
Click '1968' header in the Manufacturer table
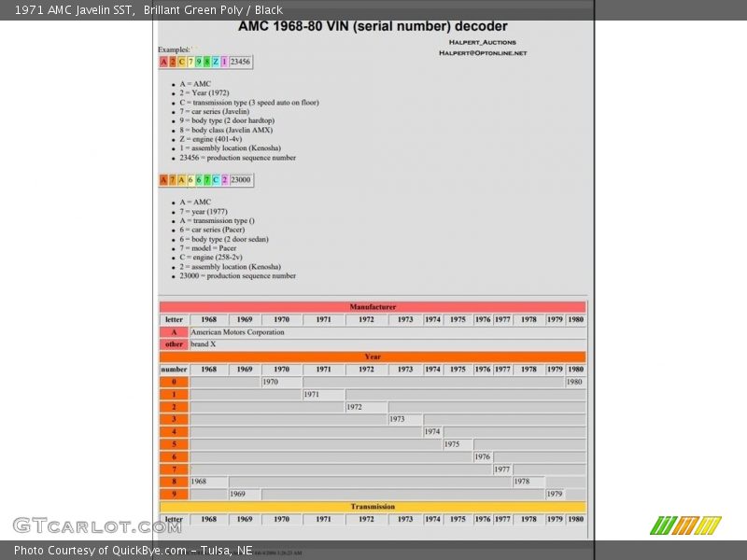pos(208,319)
